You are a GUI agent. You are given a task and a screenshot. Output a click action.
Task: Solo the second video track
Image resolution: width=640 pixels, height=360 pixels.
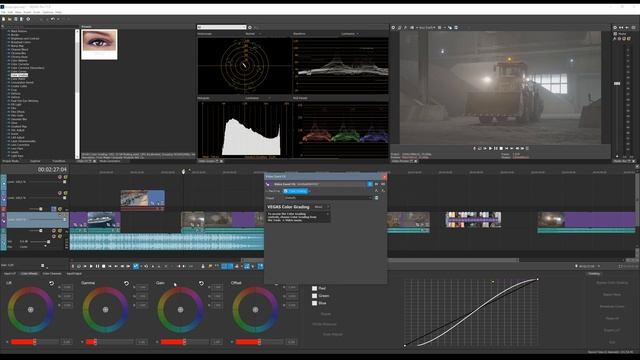65,193
